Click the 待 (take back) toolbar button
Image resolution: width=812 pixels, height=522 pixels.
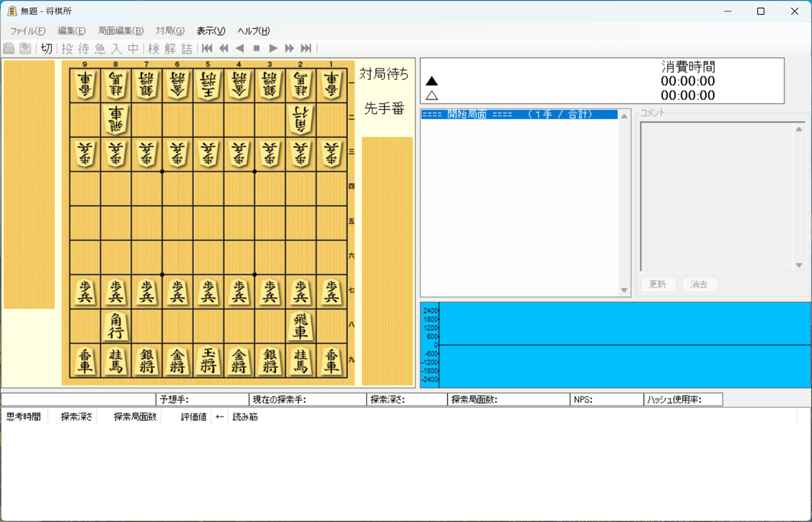83,48
